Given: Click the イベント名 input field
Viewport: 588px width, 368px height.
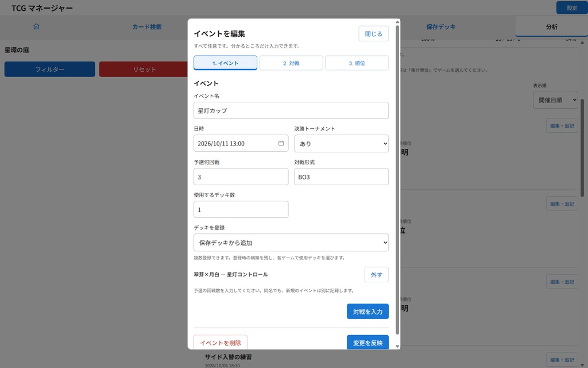Looking at the screenshot, I should click(291, 110).
